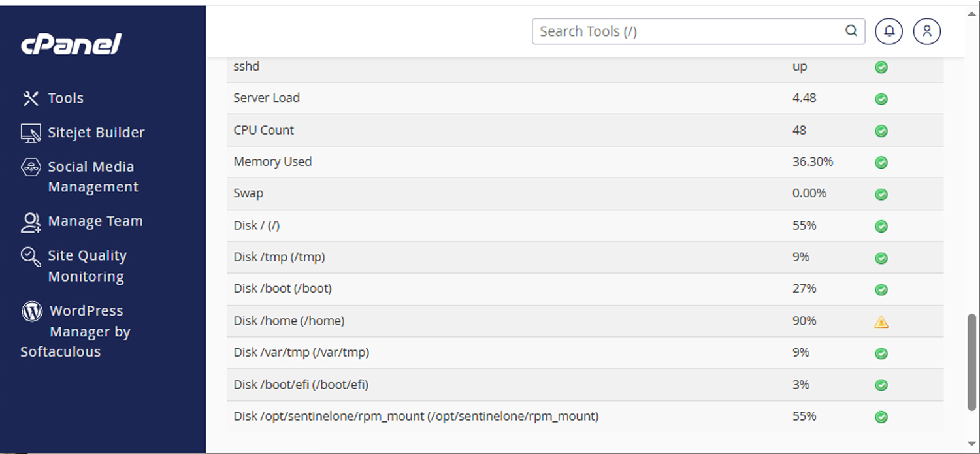Click the sshd green status icon
Screen dimensions: 980x454
881,67
